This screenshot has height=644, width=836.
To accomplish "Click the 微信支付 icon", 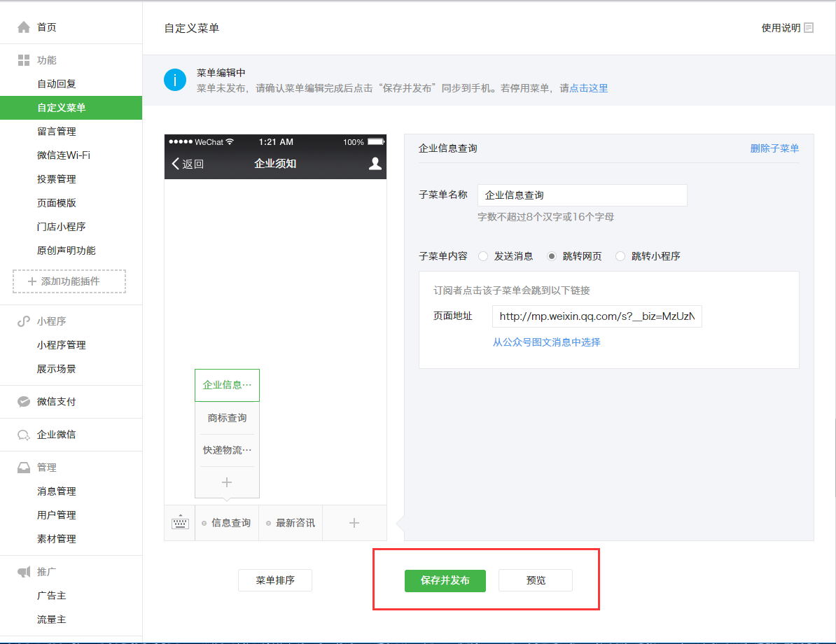I will pos(24,401).
